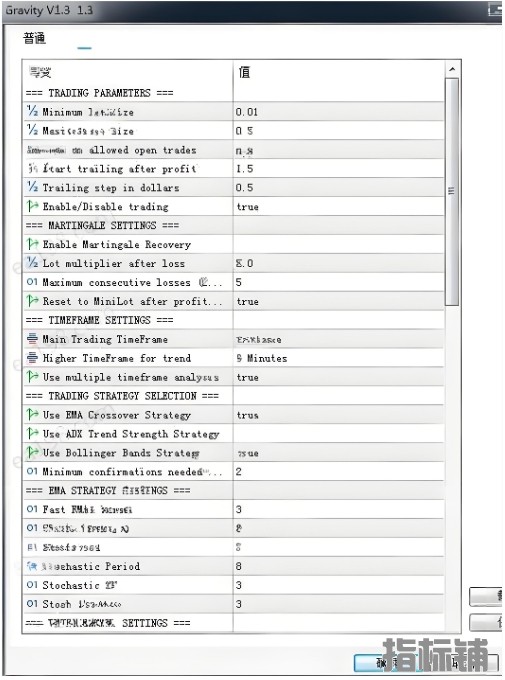Image resolution: width=505 pixels, height=680 pixels.
Task: Click the flag icon for Use EMA Crossover Strategy
Action: [33, 415]
